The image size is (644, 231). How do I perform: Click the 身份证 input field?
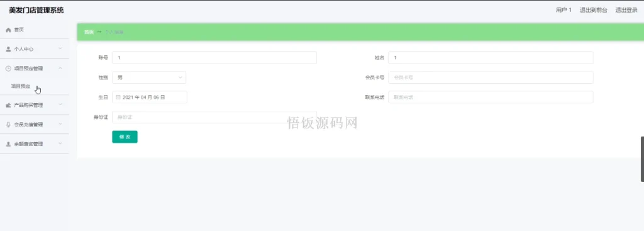(x=214, y=117)
